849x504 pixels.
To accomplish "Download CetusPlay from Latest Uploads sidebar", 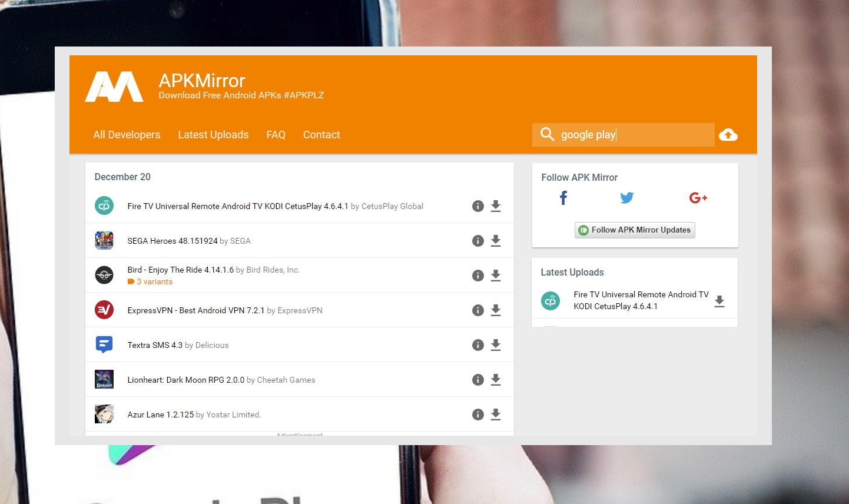I will [x=719, y=301].
